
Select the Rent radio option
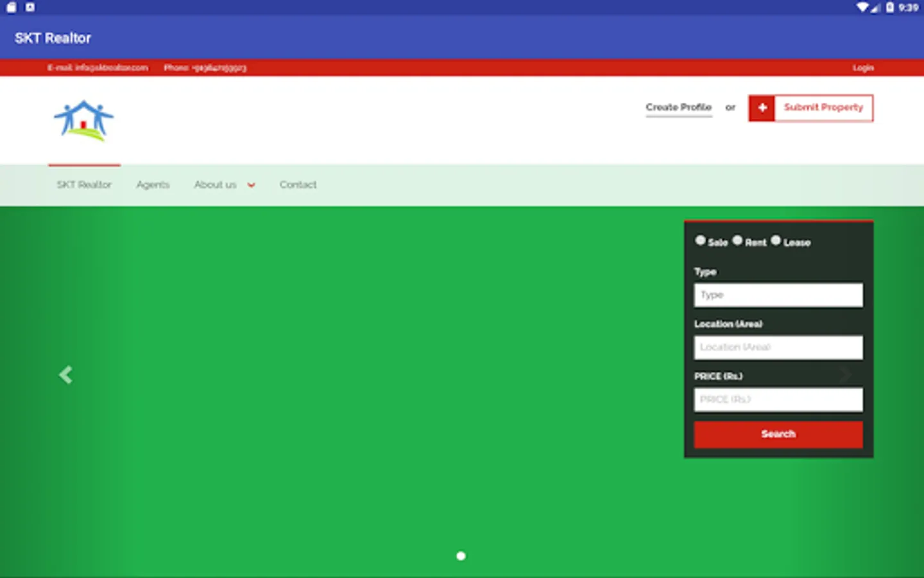pos(737,240)
